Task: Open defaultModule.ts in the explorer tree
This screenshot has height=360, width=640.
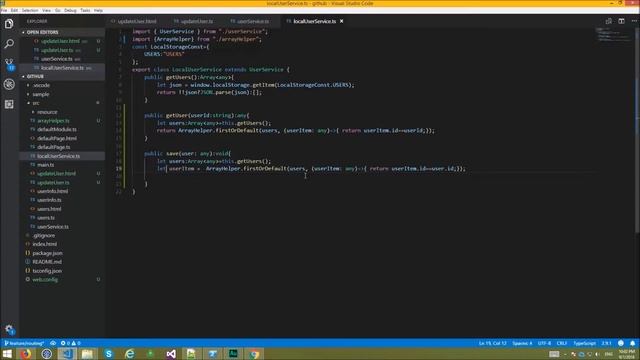Action: (x=57, y=129)
